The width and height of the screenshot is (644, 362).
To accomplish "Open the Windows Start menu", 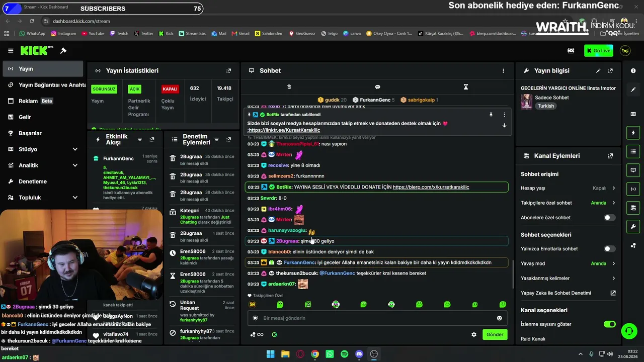I will (x=270, y=354).
